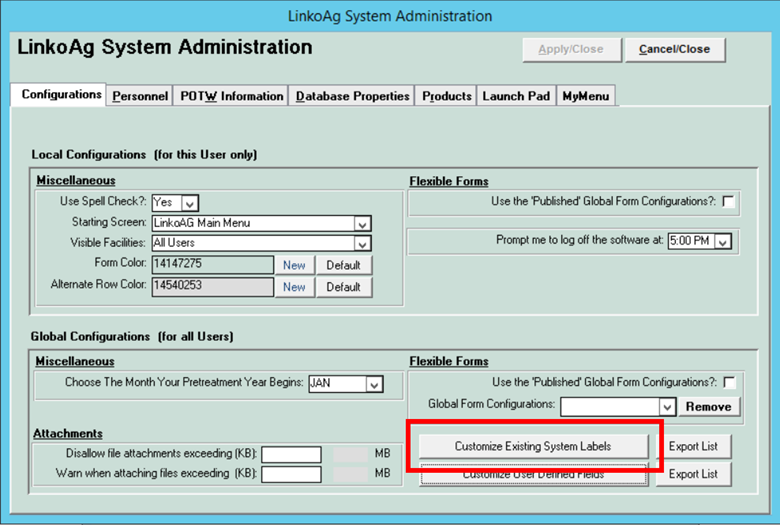Click the Alternate Row Color value field
Image resolution: width=780 pixels, height=525 pixels.
(x=212, y=287)
